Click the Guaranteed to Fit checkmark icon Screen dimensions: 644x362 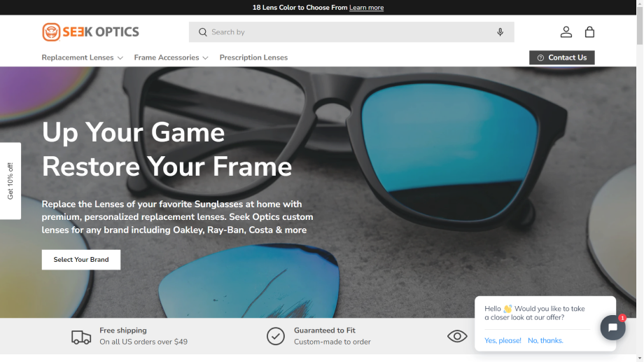(x=276, y=337)
